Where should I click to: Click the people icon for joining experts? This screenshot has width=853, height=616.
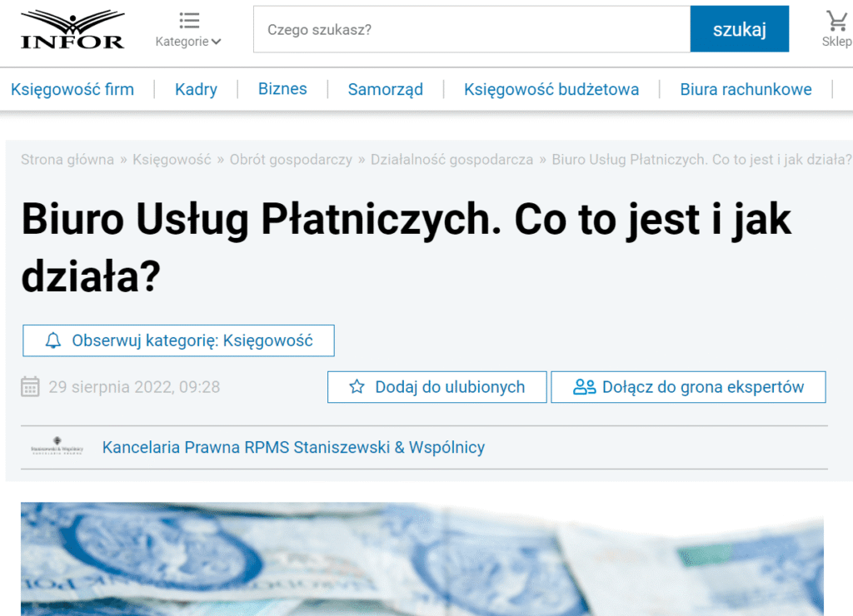585,387
